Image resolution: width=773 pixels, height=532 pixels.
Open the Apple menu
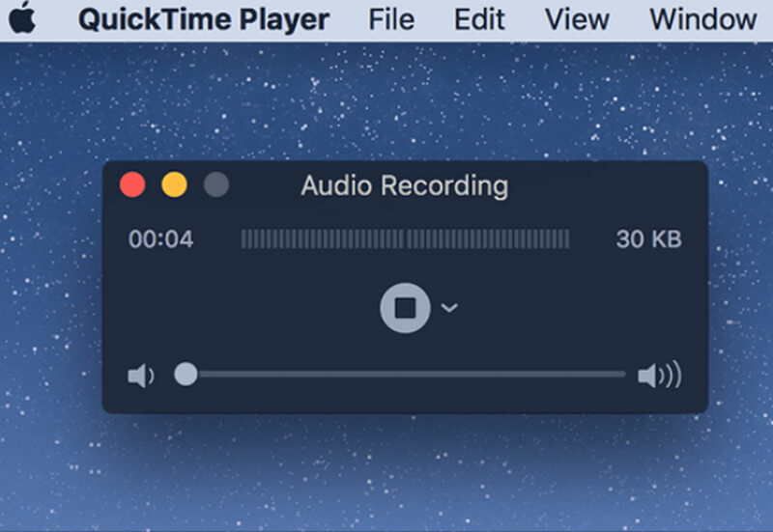pos(21,17)
